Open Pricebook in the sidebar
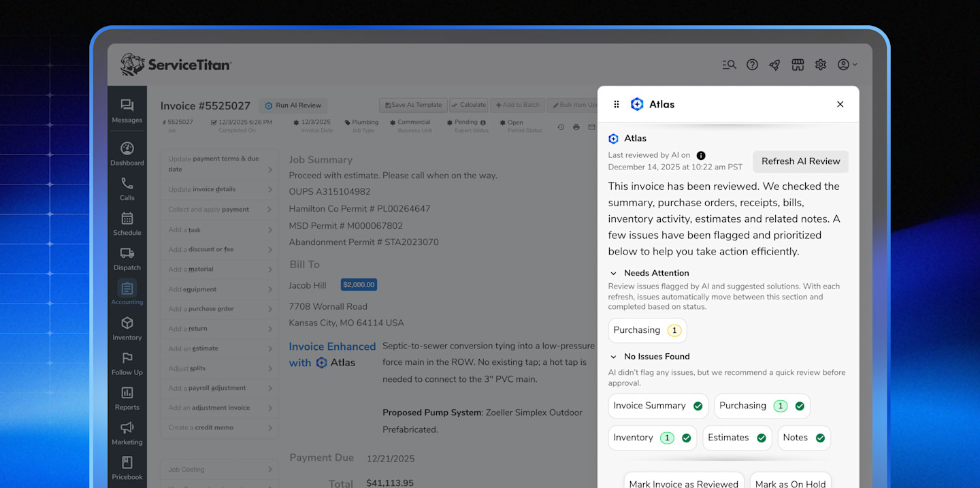 coord(127,468)
